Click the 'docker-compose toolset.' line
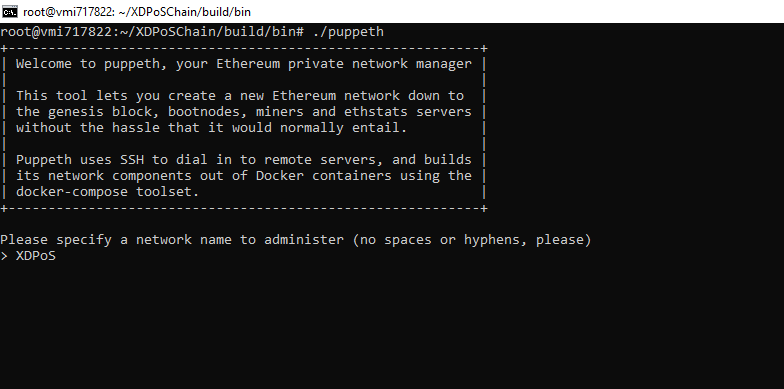Image resolution: width=784 pixels, height=389 pixels. click(x=108, y=192)
